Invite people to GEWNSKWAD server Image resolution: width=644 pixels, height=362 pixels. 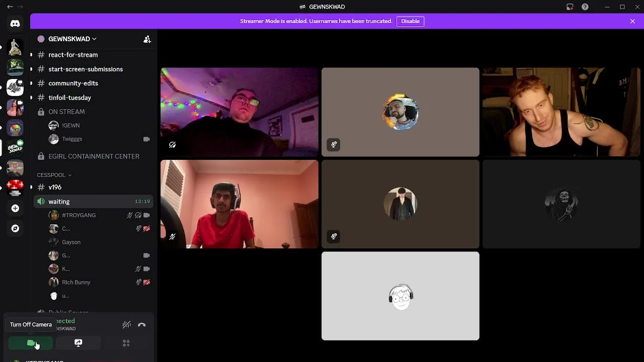point(147,39)
